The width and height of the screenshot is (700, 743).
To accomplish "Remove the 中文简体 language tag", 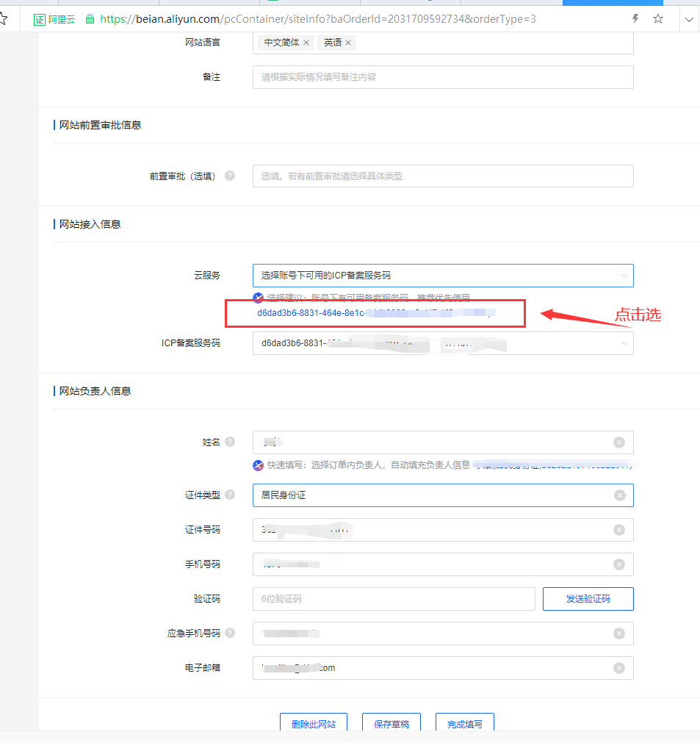I will click(306, 43).
